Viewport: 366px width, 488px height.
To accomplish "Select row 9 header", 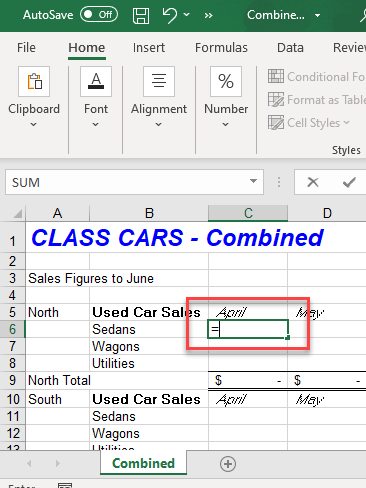I will click(x=13, y=380).
